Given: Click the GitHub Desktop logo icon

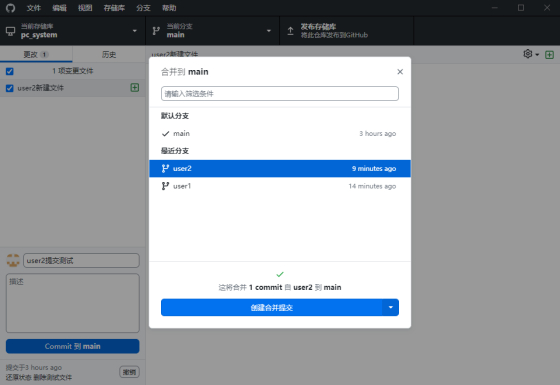Looking at the screenshot, I should [x=10, y=8].
